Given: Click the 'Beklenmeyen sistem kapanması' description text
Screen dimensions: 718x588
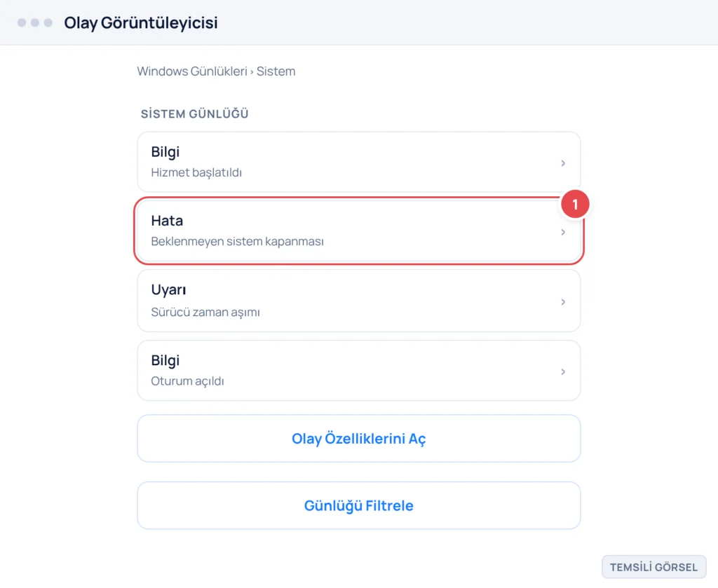Looking at the screenshot, I should 237,242.
